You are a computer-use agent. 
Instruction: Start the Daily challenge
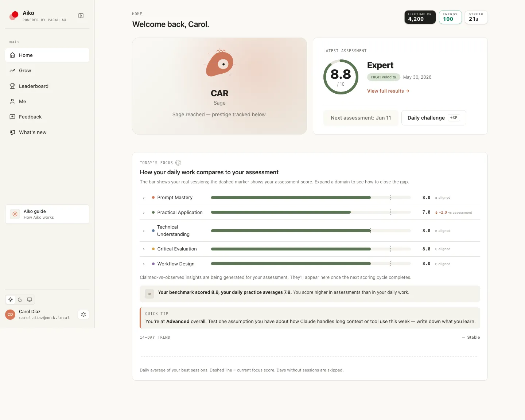click(x=434, y=118)
